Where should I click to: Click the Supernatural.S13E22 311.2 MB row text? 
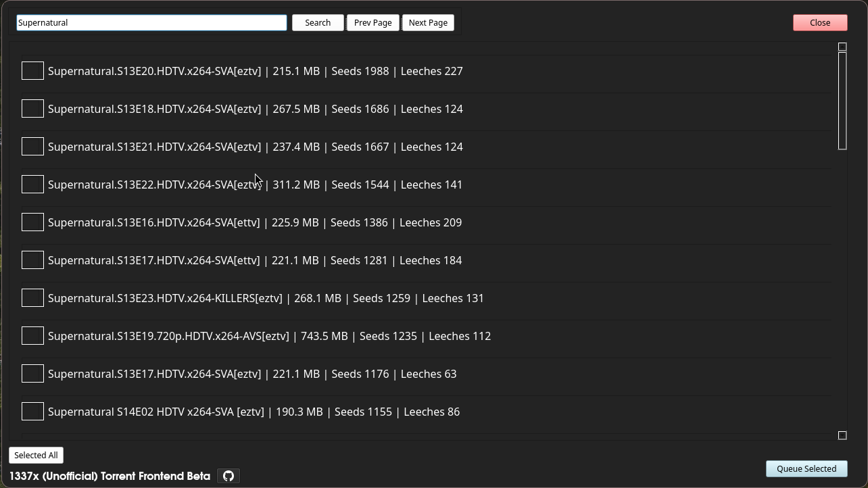(x=256, y=185)
